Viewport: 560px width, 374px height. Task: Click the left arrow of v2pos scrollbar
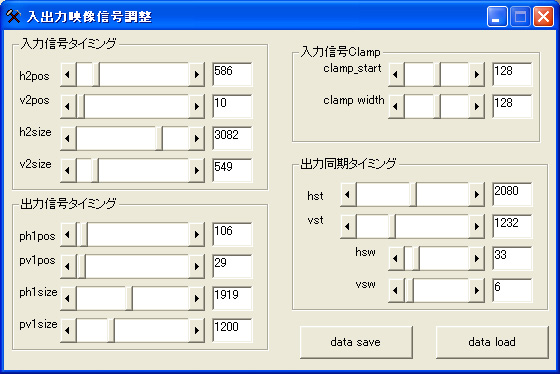[x=68, y=106]
